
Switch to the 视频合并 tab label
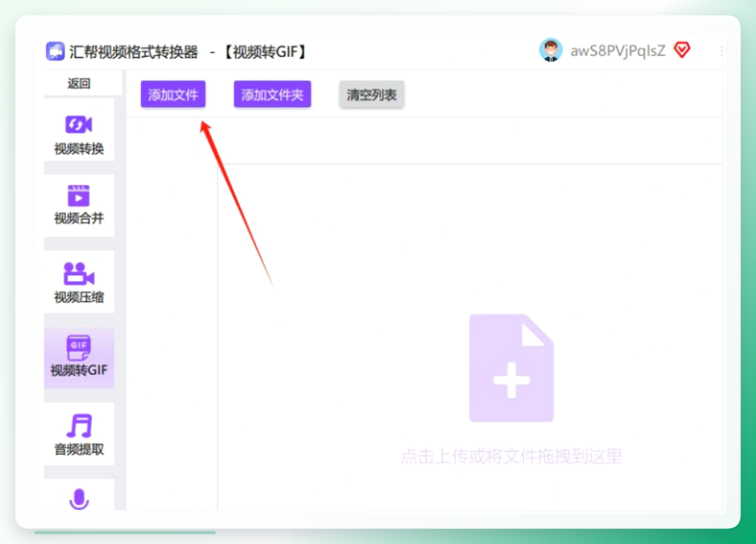click(78, 218)
